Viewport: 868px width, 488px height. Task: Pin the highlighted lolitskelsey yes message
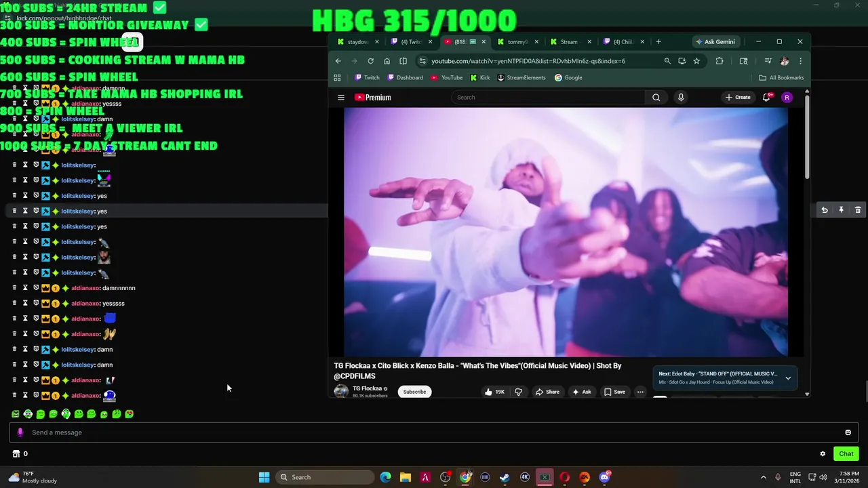click(841, 210)
